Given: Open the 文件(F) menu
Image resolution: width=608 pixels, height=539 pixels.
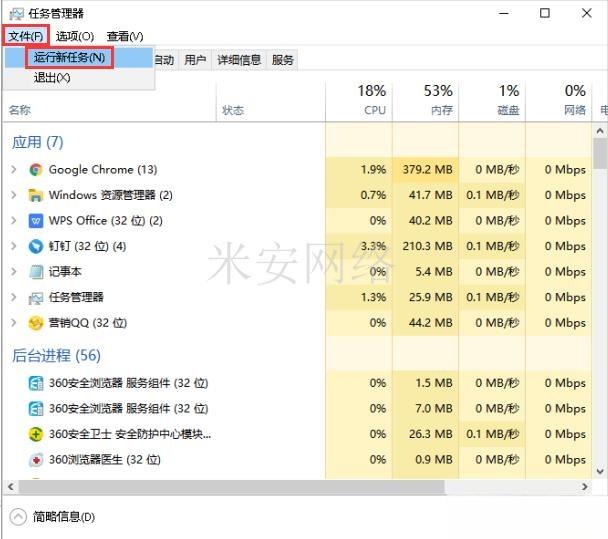Looking at the screenshot, I should [x=26, y=36].
